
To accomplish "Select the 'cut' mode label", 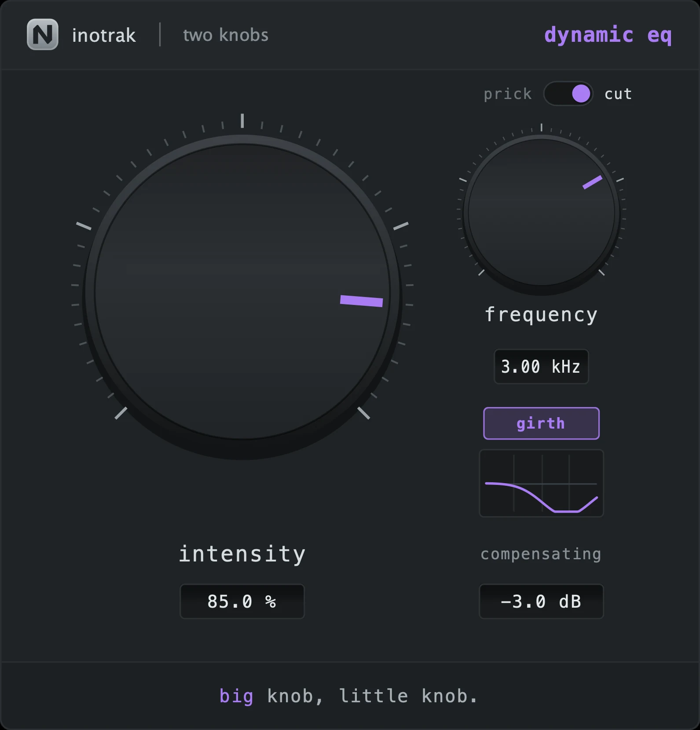I will 618,94.
